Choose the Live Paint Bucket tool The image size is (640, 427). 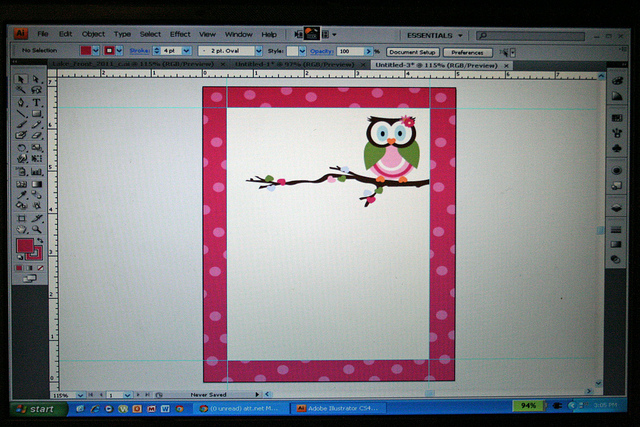tap(21, 205)
